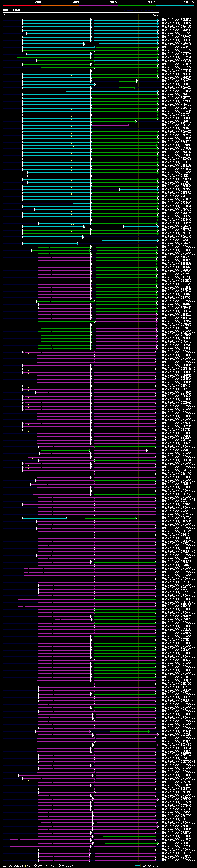The height and width of the screenshot is (868, 197).
Task: Click the orange ~40% identity legend segment
Action: coord(60,6)
